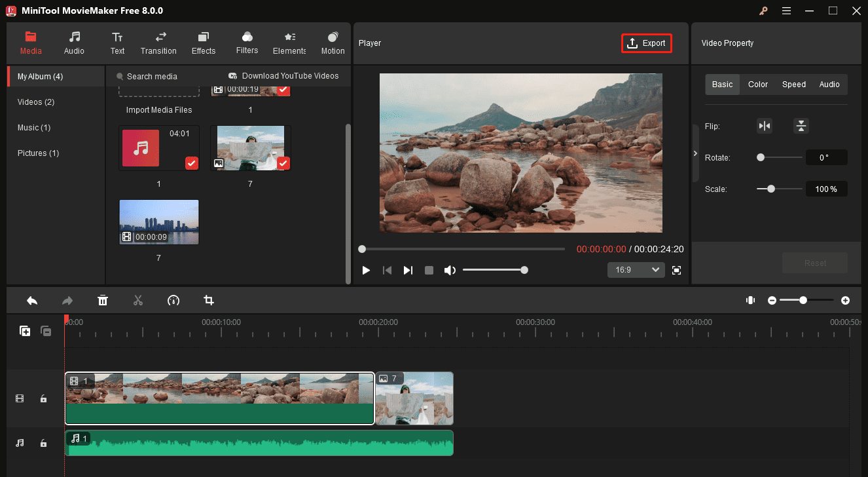Viewport: 868px width, 477px height.
Task: Switch to Speed property tab
Action: tap(794, 85)
